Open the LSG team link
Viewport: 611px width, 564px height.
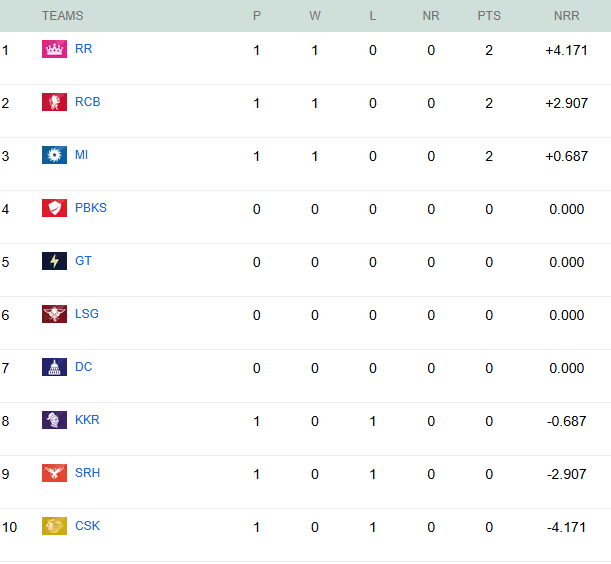coord(86,314)
